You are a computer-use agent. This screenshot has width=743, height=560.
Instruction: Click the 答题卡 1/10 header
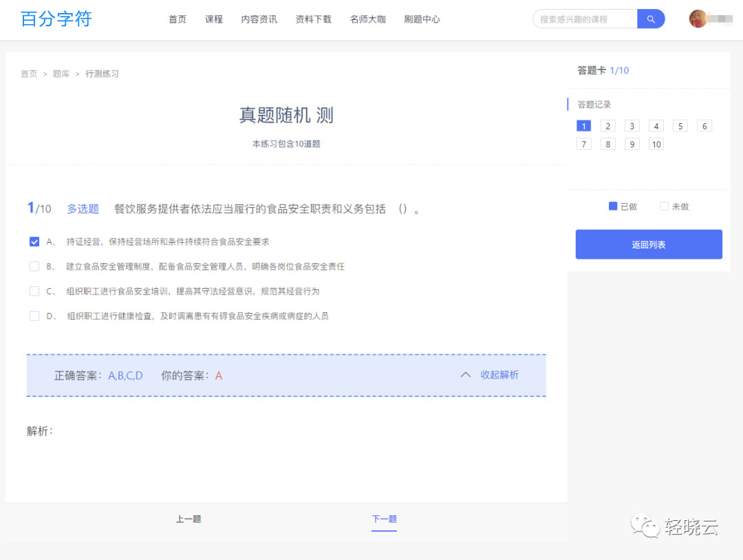tap(603, 71)
